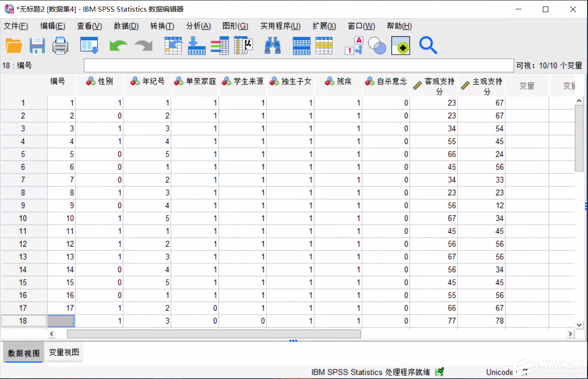Click the magnifier Search icon in toolbar

pos(428,46)
